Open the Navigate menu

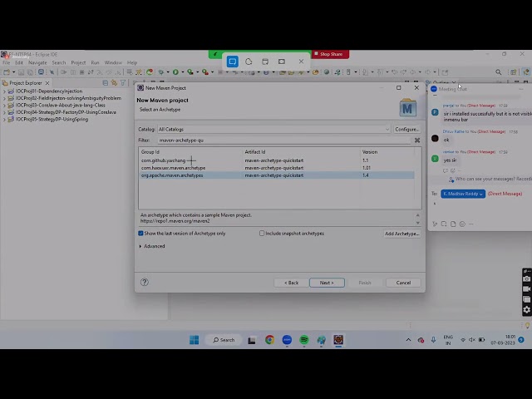point(37,62)
